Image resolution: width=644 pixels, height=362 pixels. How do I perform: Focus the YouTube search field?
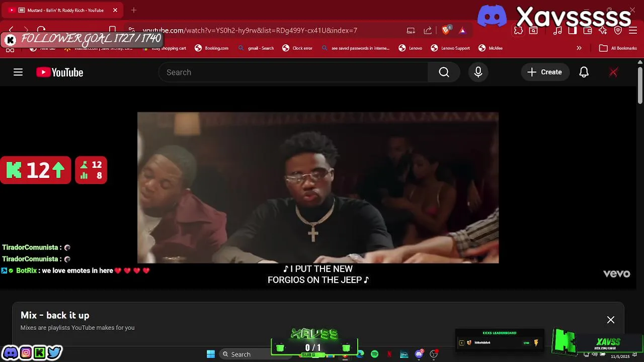(293, 72)
